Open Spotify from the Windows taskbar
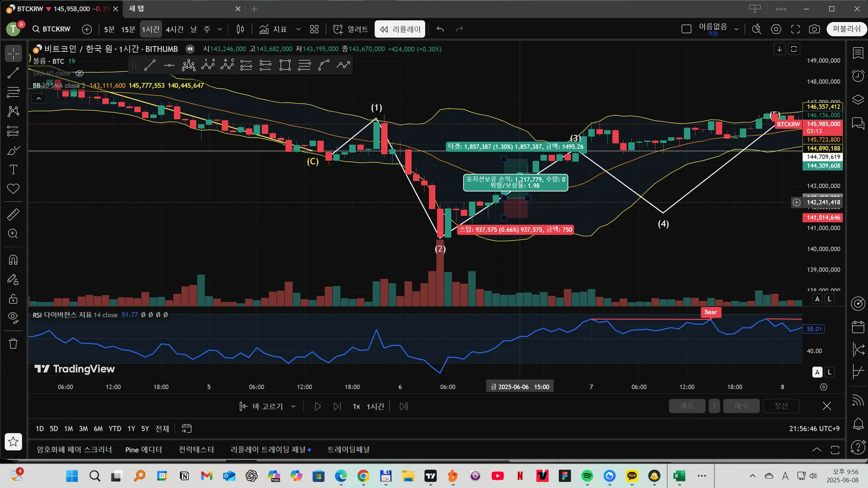Viewport: 868px width, 488px height. [587, 476]
